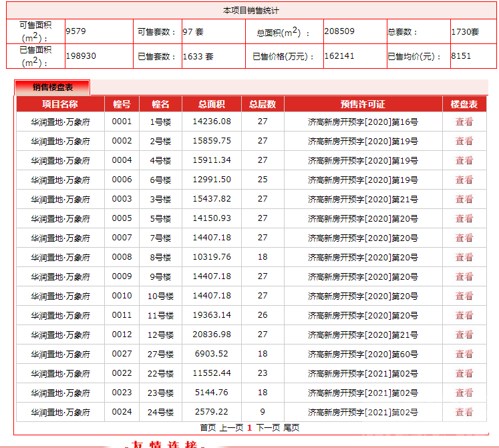Click 查看 link for 2号楼
The image size is (499, 448).
464,142
